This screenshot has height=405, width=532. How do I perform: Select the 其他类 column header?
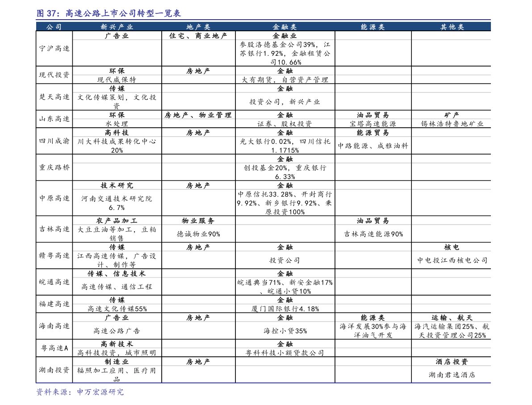pyautogui.click(x=452, y=27)
